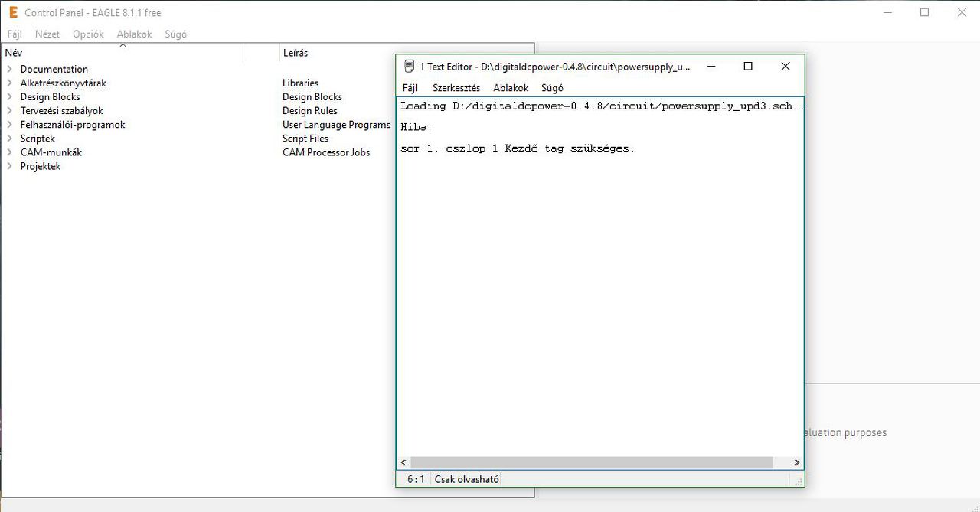
Task: Click the EAGLE logo icon in title bar
Action: tap(13, 12)
